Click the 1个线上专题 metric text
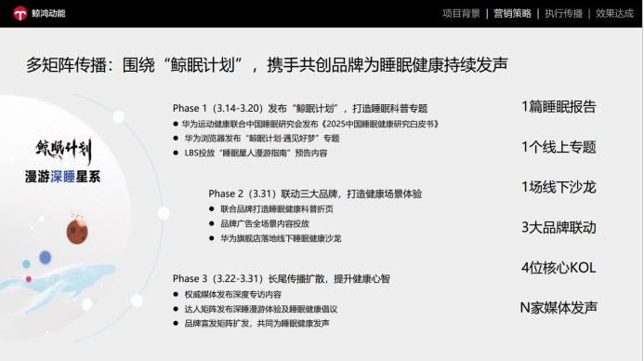This screenshot has height=361, width=644. point(559,147)
